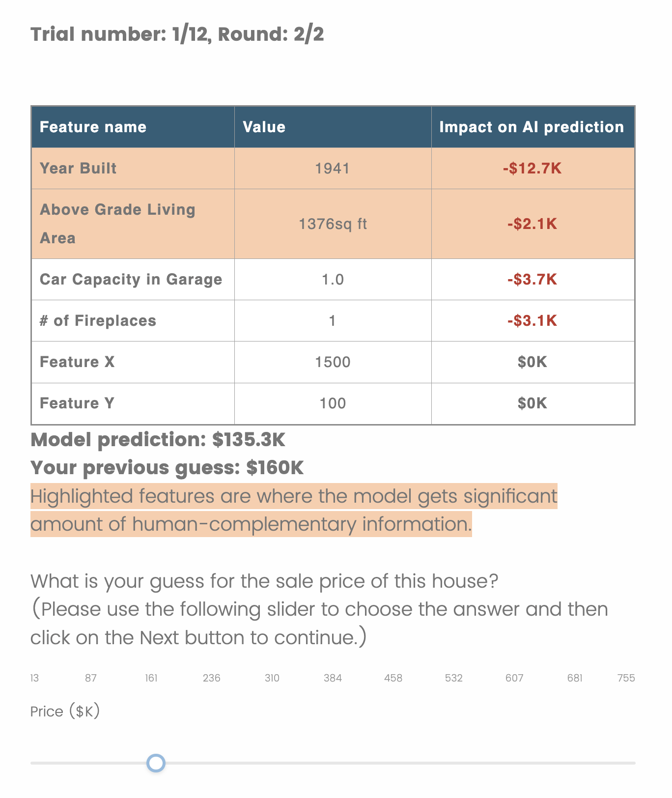This screenshot has width=672, height=798.
Task: Click the 310 tick label on slider scale
Action: tap(272, 678)
